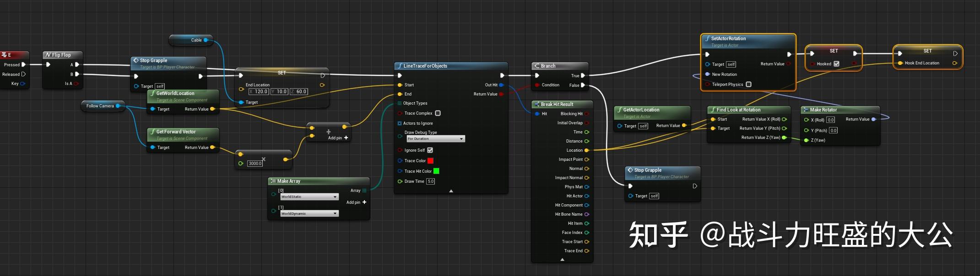Select the Find Look at Rotation node title
Screen dimensions: 980x276
click(x=738, y=110)
